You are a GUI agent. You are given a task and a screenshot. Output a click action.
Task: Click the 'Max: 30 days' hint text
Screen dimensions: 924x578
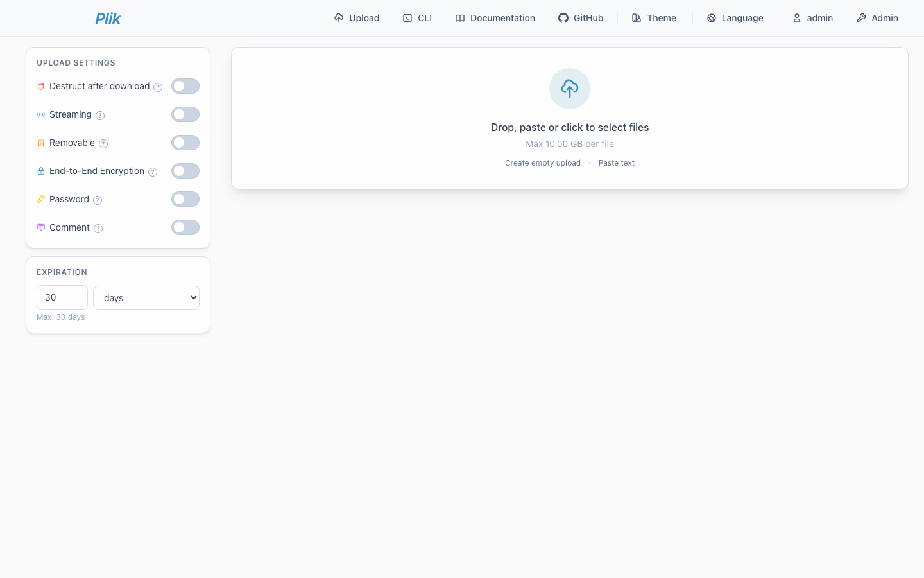61,317
